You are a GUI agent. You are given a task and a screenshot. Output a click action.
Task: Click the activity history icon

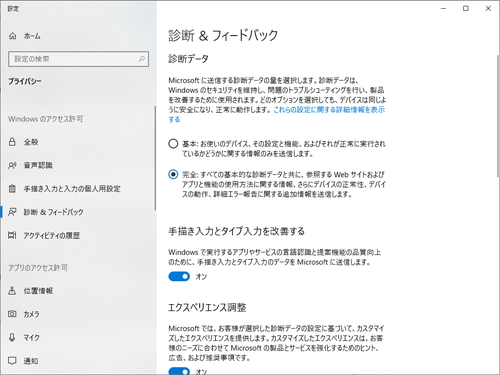click(x=12, y=235)
